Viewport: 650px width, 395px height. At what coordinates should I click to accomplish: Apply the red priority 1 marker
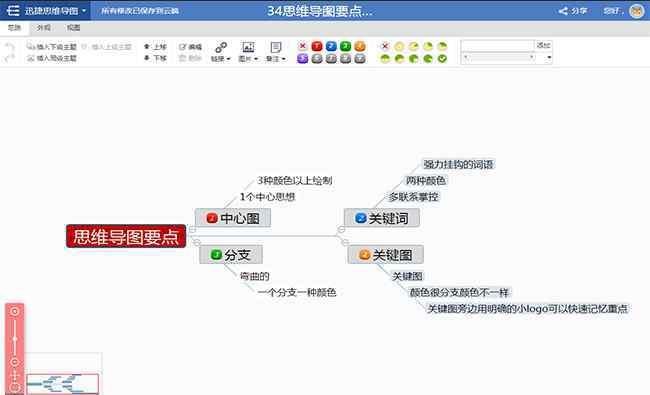point(317,46)
